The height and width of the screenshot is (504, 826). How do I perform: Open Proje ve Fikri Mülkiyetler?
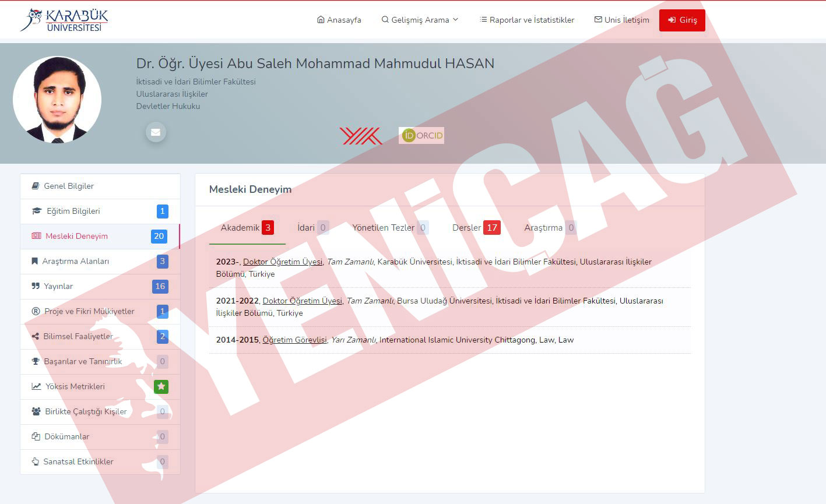(x=100, y=311)
